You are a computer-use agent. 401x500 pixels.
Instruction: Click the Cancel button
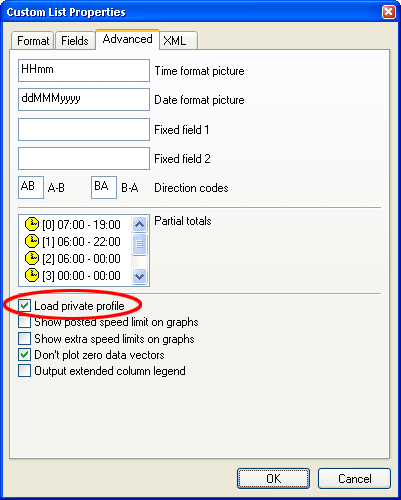pos(354,479)
